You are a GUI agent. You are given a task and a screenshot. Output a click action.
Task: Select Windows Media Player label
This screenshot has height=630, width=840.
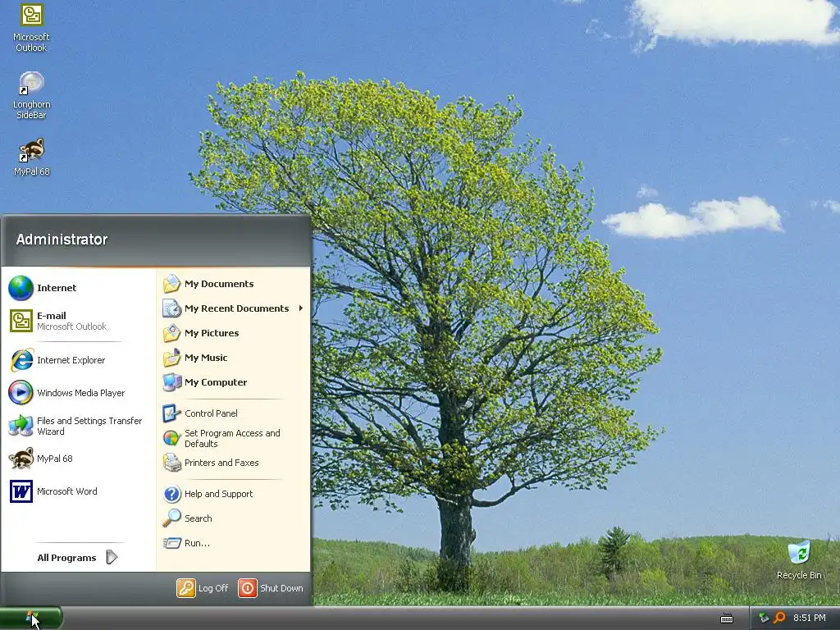[81, 393]
